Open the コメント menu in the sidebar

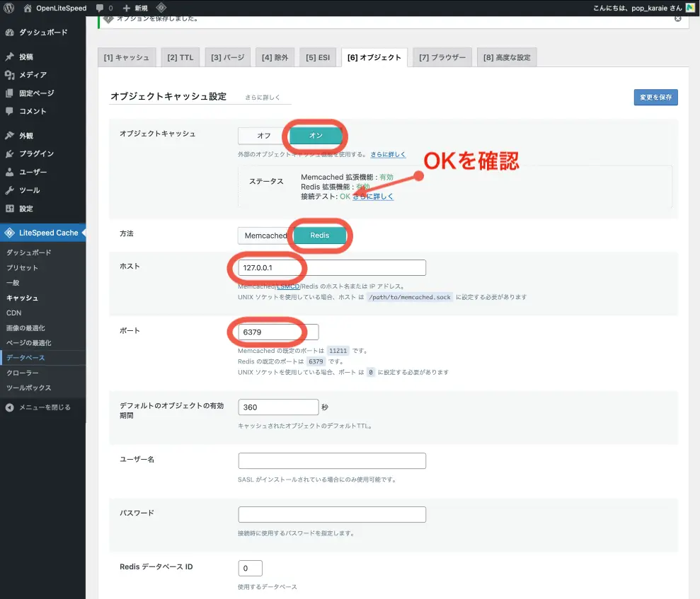[x=43, y=111]
